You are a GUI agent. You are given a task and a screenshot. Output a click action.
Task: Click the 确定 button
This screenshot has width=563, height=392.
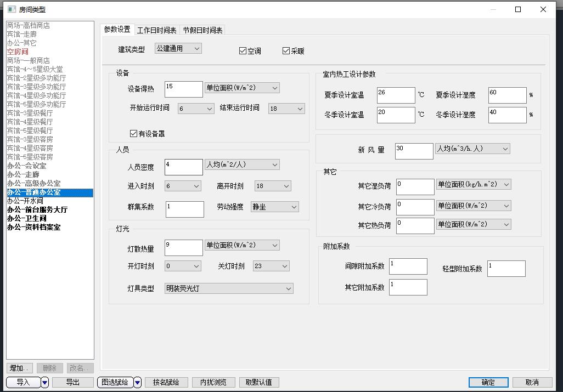pos(488,382)
